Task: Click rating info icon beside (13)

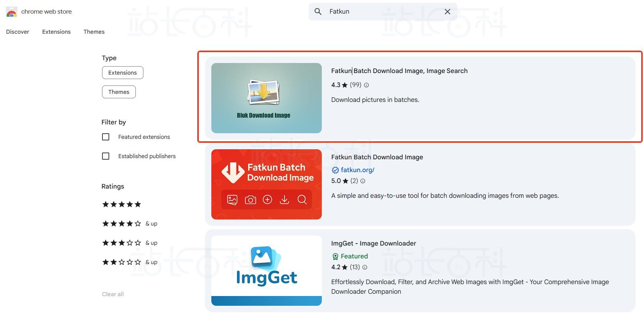Action: [x=365, y=267]
